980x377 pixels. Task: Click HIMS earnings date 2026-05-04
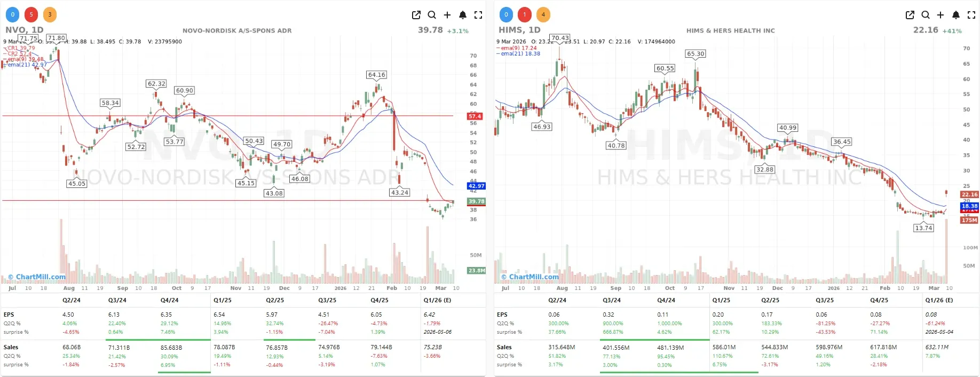click(939, 332)
